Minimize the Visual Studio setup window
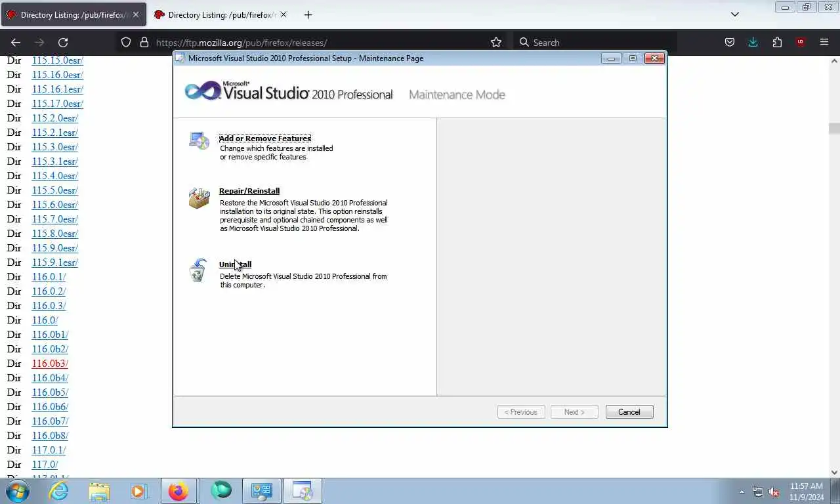 pos(611,58)
